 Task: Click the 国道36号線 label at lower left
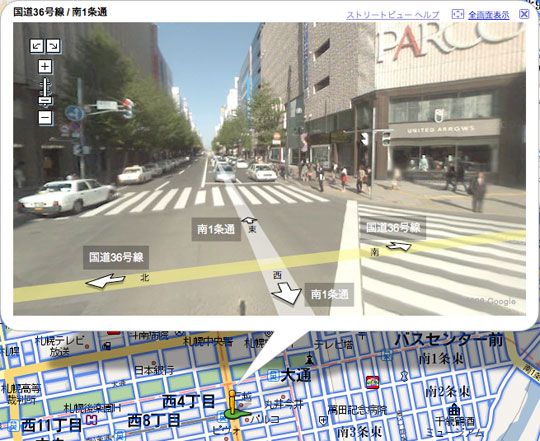coord(116,257)
